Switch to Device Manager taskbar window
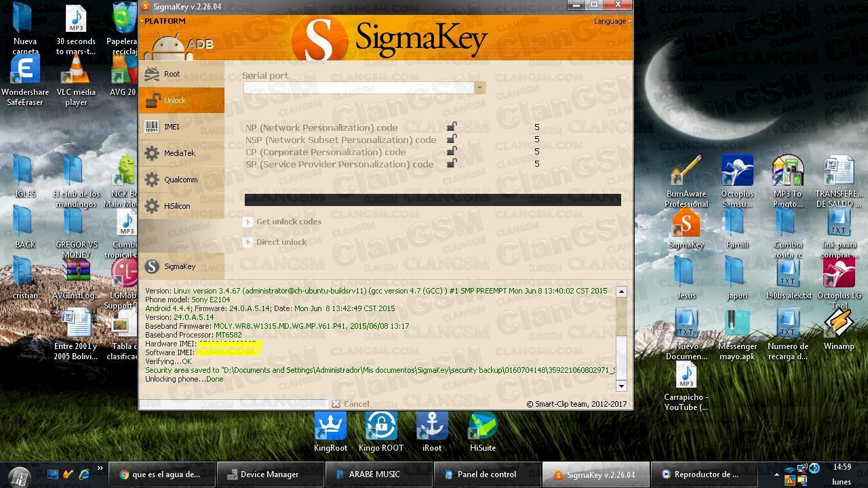This screenshot has height=488, width=868. click(x=270, y=474)
